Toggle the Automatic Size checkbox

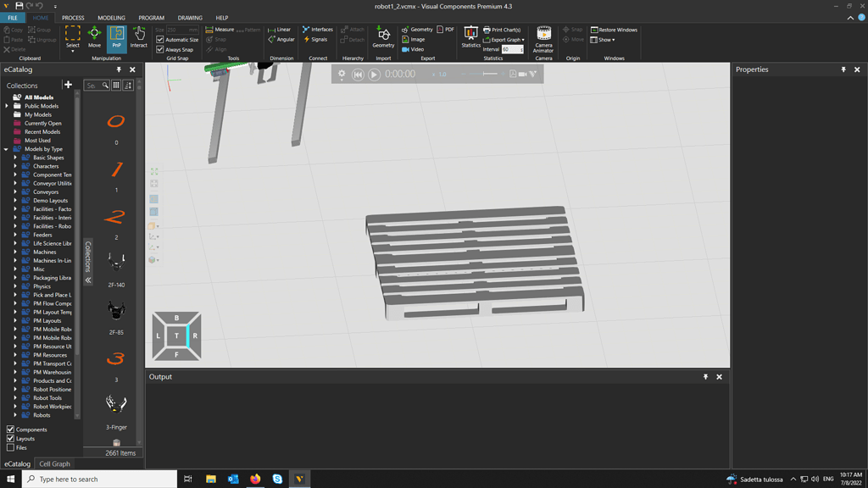tap(159, 39)
